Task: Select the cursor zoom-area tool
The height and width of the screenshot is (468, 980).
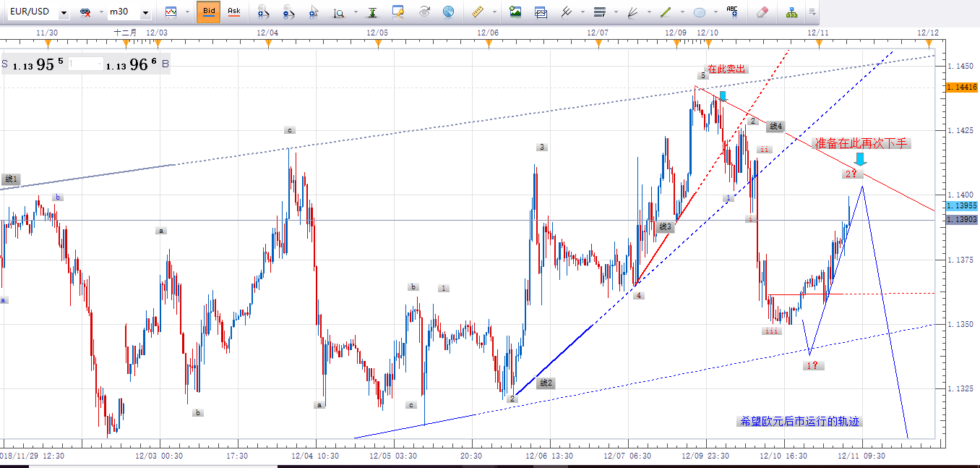Action: pos(314,12)
